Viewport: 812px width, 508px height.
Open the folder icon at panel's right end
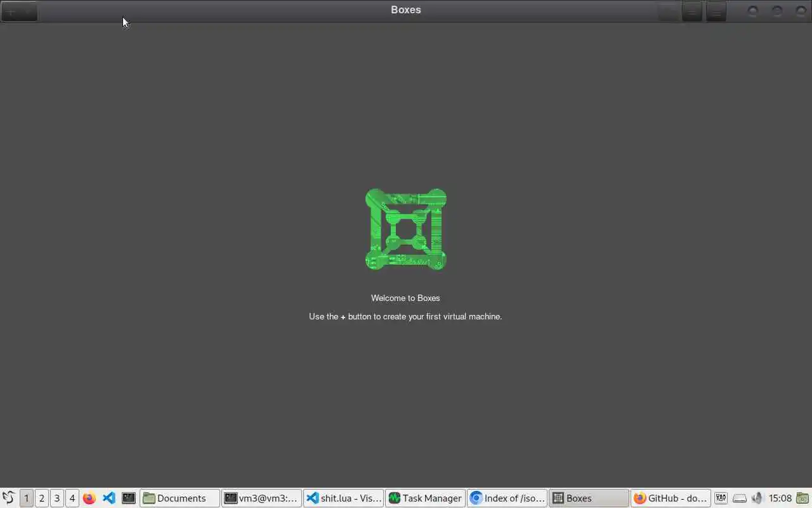(802, 498)
